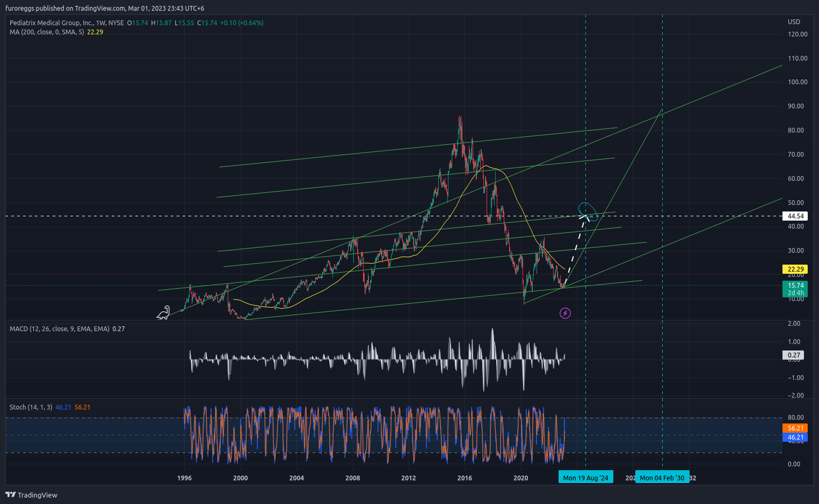Click the 2016 label on the time axis
Image resolution: width=819 pixels, height=504 pixels.
(465, 478)
